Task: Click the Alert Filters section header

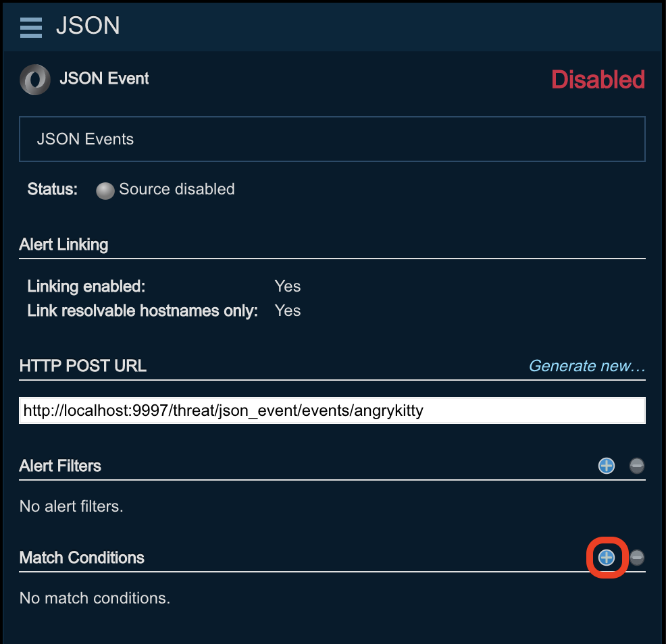Action: [60, 466]
